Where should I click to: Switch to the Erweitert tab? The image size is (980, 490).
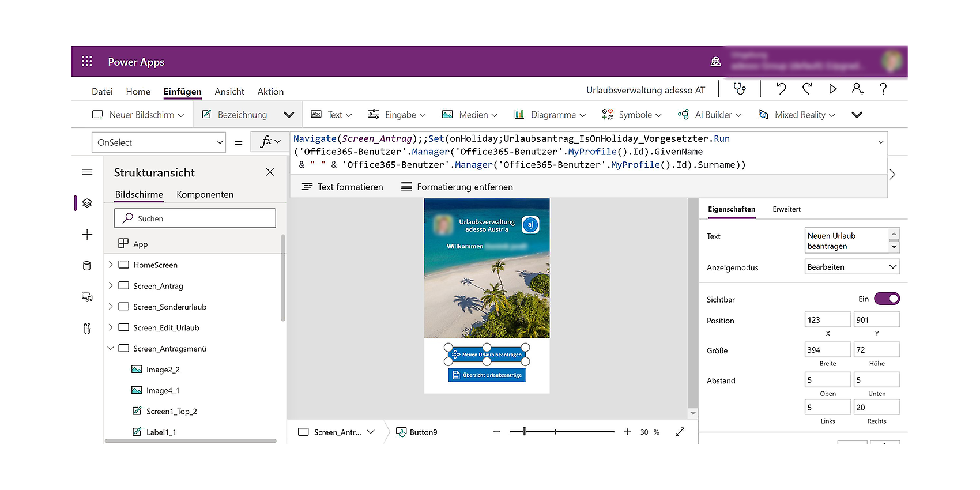pos(786,209)
